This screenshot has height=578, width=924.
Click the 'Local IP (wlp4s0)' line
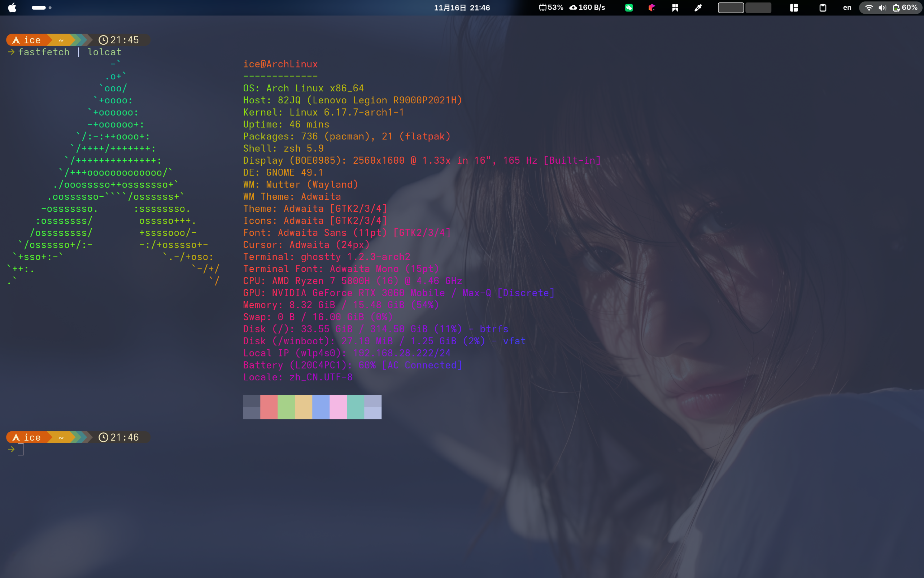coord(347,353)
